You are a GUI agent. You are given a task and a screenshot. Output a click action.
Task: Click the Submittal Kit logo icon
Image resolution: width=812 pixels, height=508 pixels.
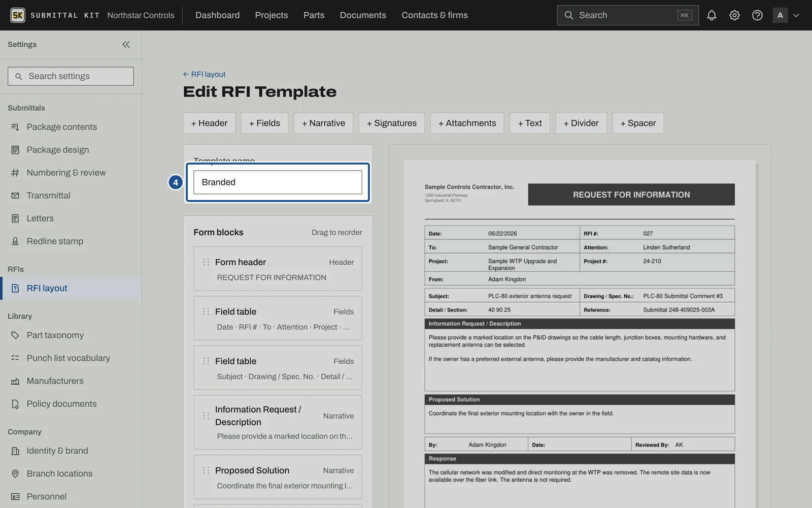[18, 15]
